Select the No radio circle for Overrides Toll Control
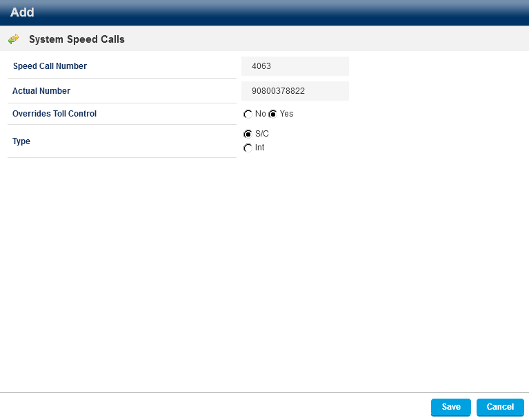This screenshot has height=420, width=529. click(248, 114)
